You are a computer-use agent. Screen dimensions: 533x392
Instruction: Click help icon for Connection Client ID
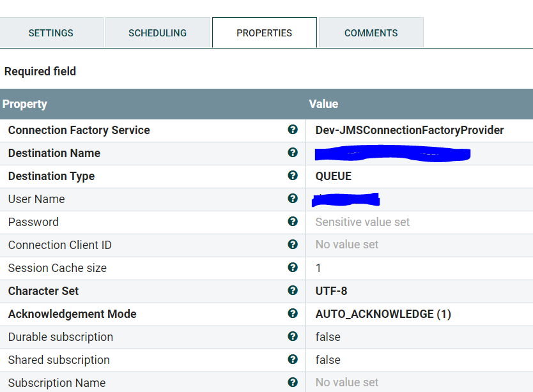point(293,245)
